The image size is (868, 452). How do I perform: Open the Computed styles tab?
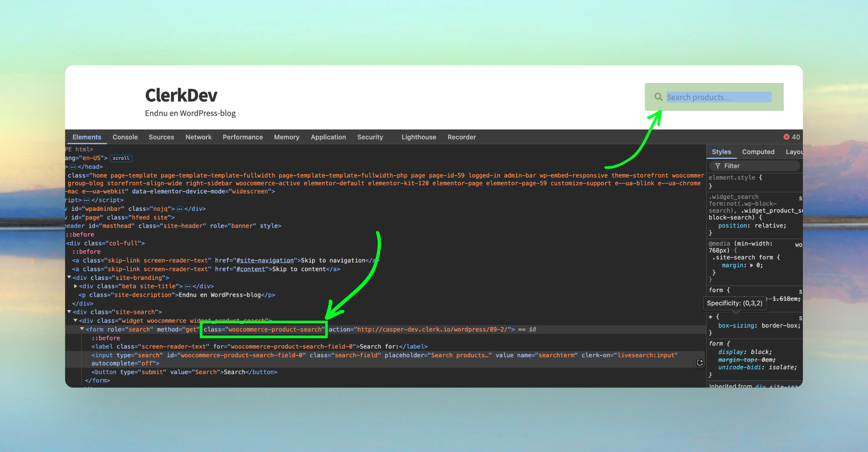coord(758,152)
